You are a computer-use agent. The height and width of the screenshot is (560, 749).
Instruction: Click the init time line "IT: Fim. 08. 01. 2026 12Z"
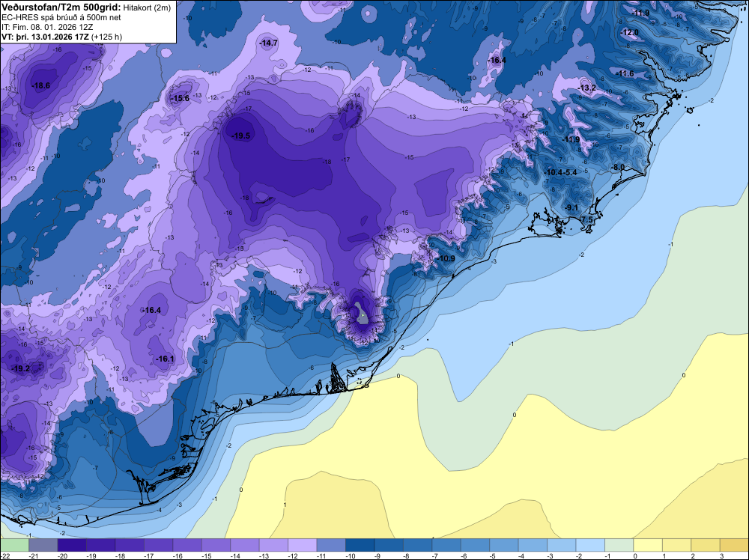(x=47, y=27)
